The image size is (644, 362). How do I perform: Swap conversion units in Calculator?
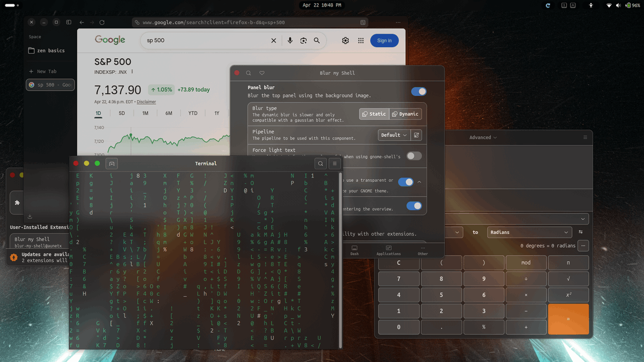pyautogui.click(x=581, y=232)
